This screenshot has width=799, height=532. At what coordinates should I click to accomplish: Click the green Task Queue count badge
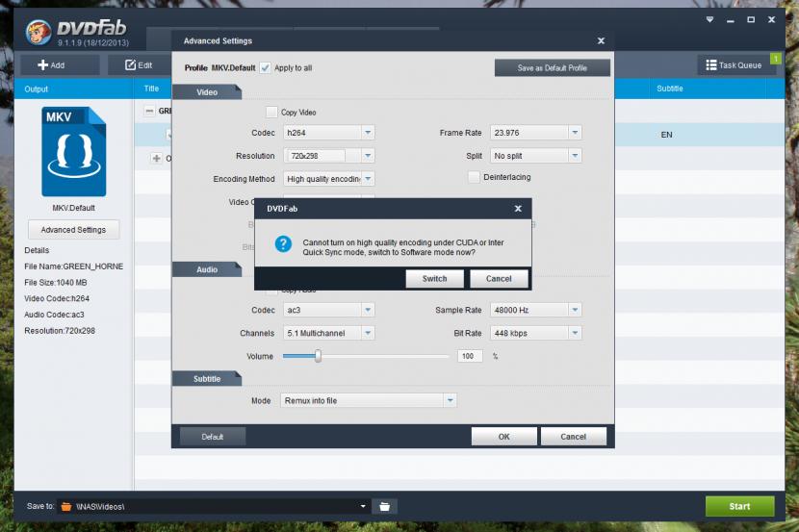point(776,59)
